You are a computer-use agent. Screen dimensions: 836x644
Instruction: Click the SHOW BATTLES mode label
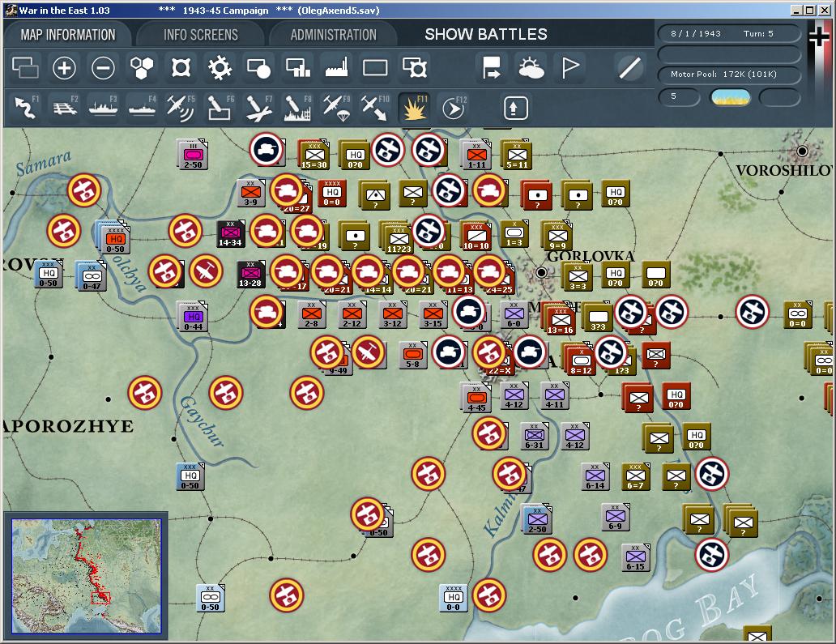click(x=486, y=34)
